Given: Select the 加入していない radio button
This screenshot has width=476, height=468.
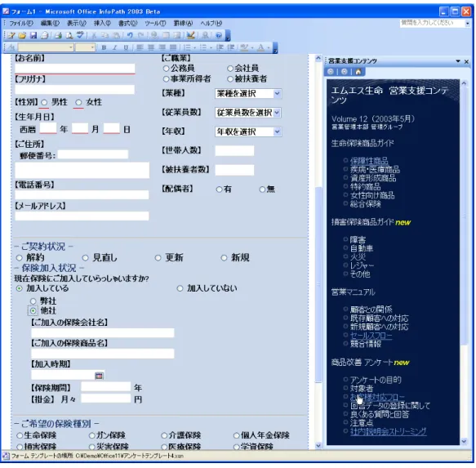Looking at the screenshot, I should [x=180, y=288].
